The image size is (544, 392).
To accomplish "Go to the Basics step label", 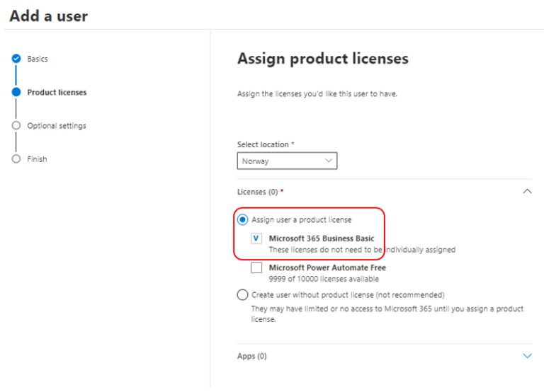I will [38, 59].
